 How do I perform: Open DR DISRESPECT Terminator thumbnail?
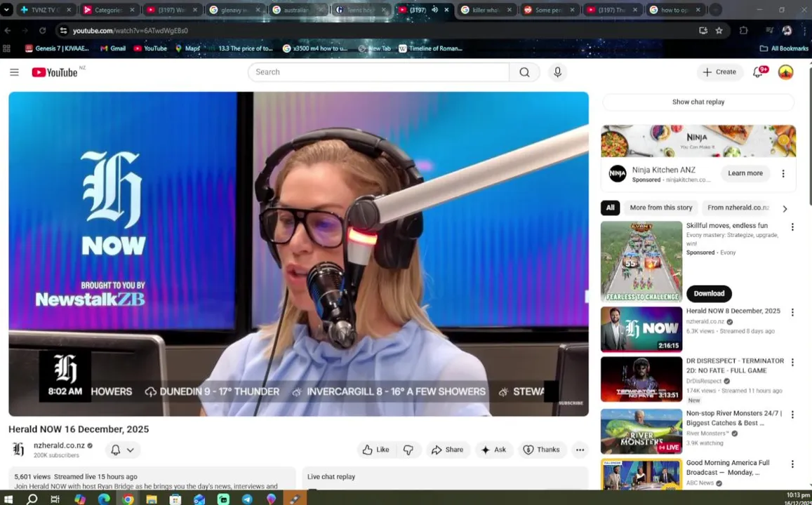point(641,379)
